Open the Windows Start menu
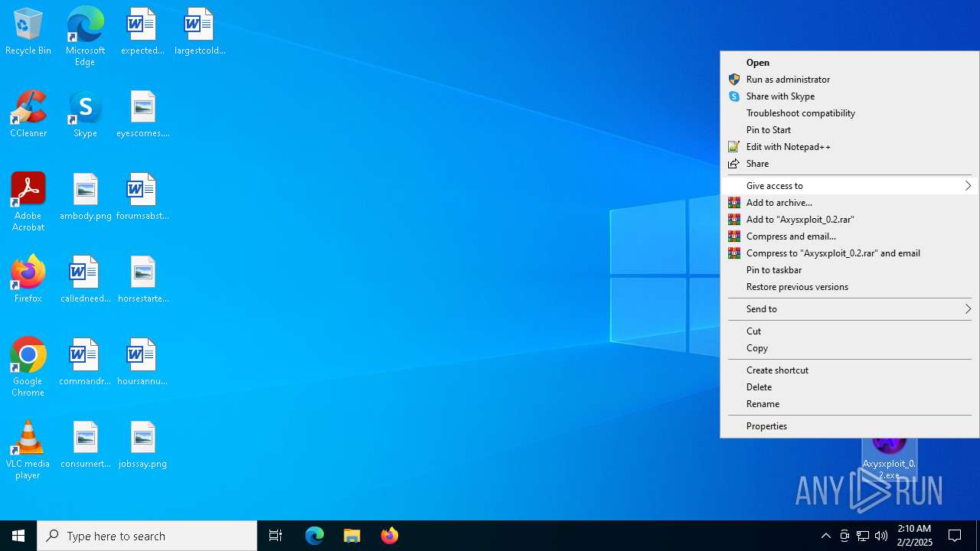Screen dimensions: 980x551 click(x=18, y=536)
